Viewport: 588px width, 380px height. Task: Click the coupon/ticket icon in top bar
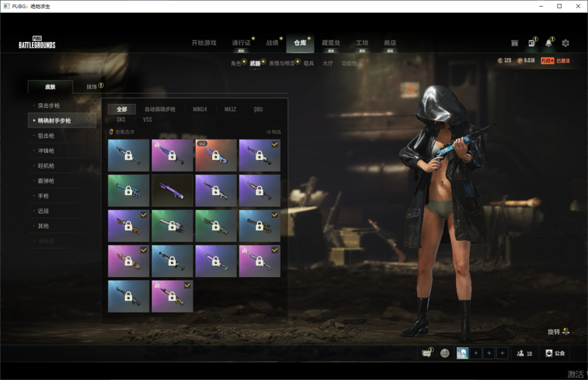(514, 43)
